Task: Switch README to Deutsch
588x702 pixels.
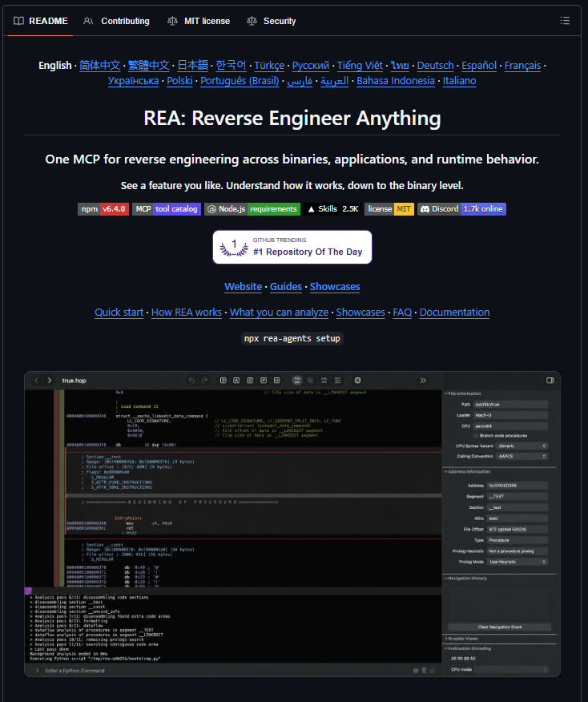Action: [436, 66]
